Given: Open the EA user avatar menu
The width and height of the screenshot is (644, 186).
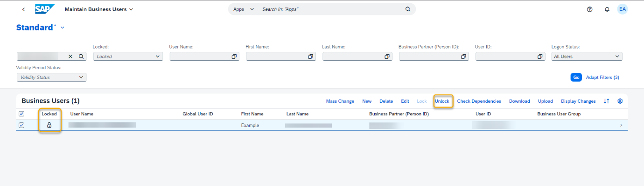Looking at the screenshot, I should pos(623,9).
